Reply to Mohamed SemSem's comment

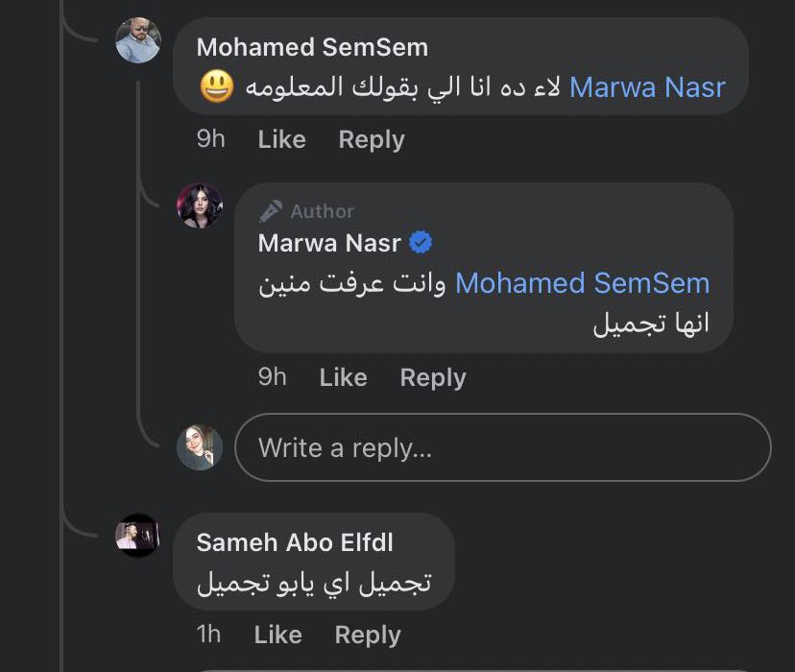[372, 139]
